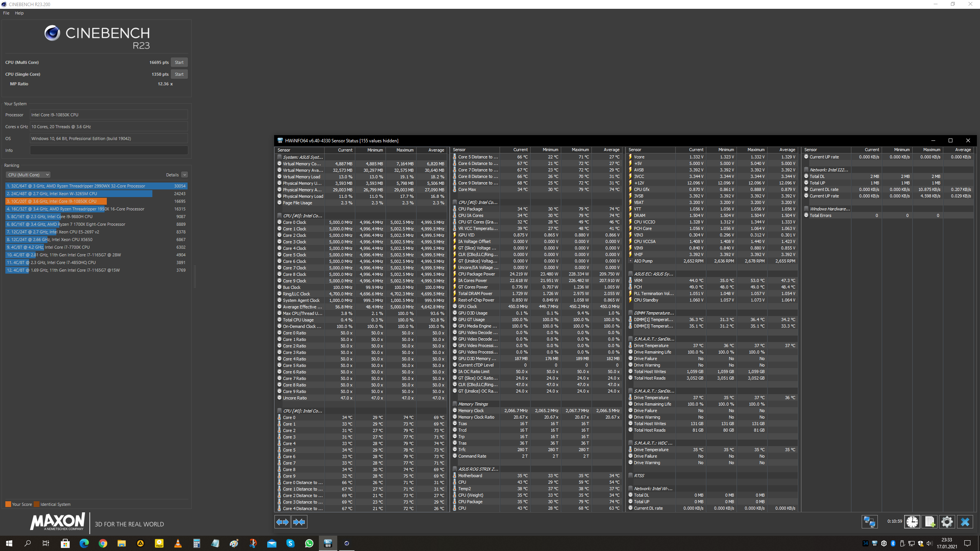Start the CPU (Single Core) benchmark

(179, 74)
